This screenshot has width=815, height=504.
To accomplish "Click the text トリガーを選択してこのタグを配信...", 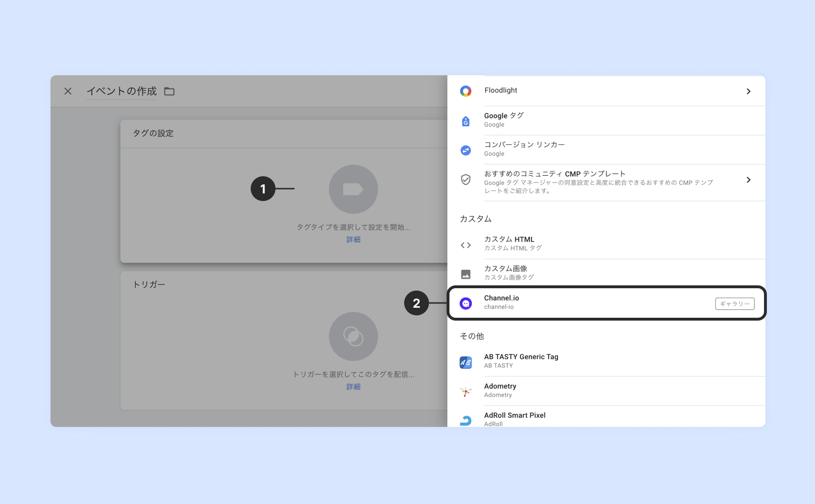I will [x=353, y=374].
